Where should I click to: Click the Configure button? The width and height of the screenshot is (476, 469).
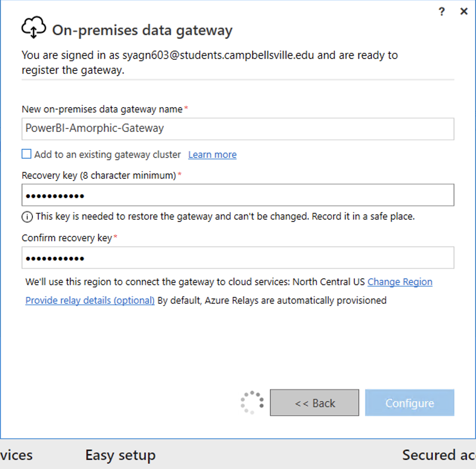click(x=409, y=403)
